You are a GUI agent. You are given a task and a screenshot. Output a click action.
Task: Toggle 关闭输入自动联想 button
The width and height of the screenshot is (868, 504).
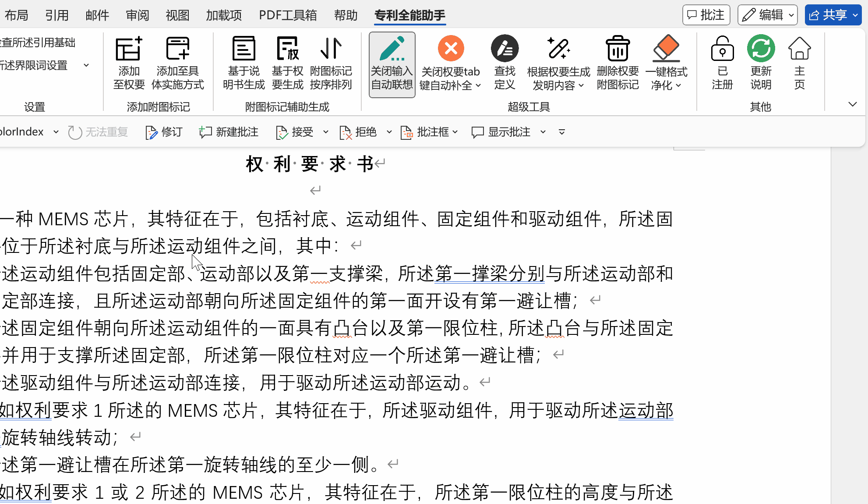click(x=392, y=64)
